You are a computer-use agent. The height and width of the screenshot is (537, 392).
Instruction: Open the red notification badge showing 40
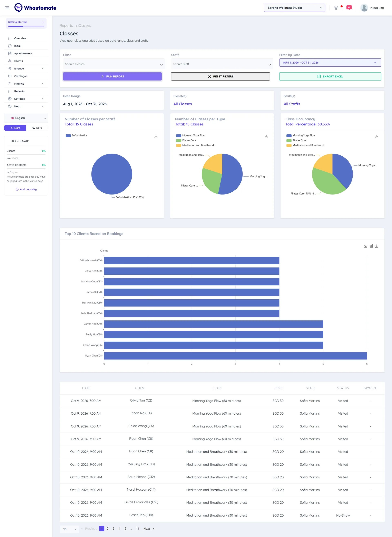[349, 7]
